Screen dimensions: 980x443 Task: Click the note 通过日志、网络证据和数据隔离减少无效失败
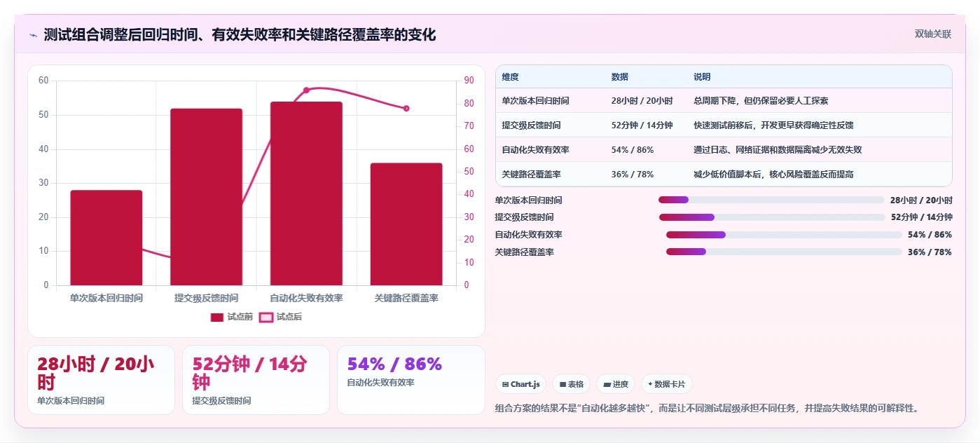tap(778, 150)
